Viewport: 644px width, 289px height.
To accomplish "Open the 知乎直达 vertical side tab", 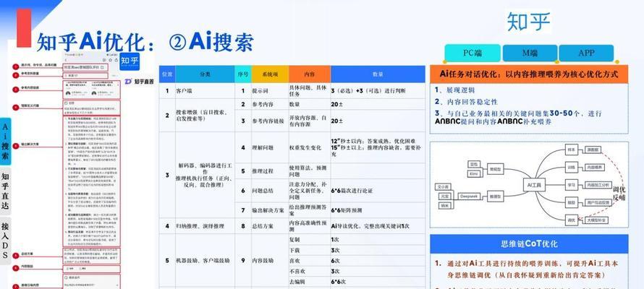I will [5, 191].
